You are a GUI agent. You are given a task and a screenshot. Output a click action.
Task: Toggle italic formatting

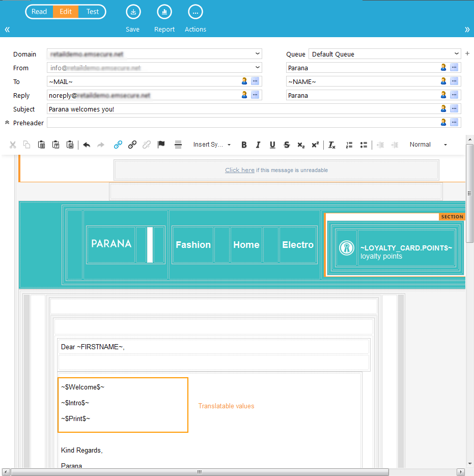click(x=258, y=145)
